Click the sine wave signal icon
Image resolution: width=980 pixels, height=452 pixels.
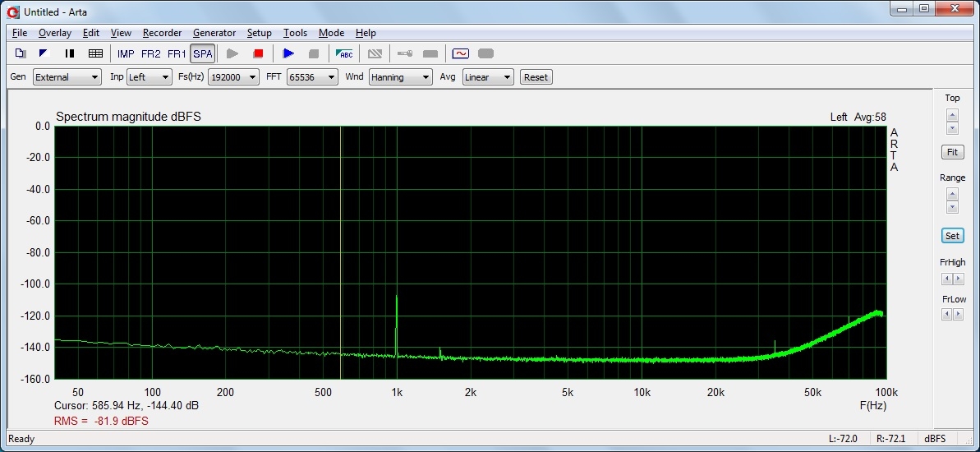tap(461, 53)
